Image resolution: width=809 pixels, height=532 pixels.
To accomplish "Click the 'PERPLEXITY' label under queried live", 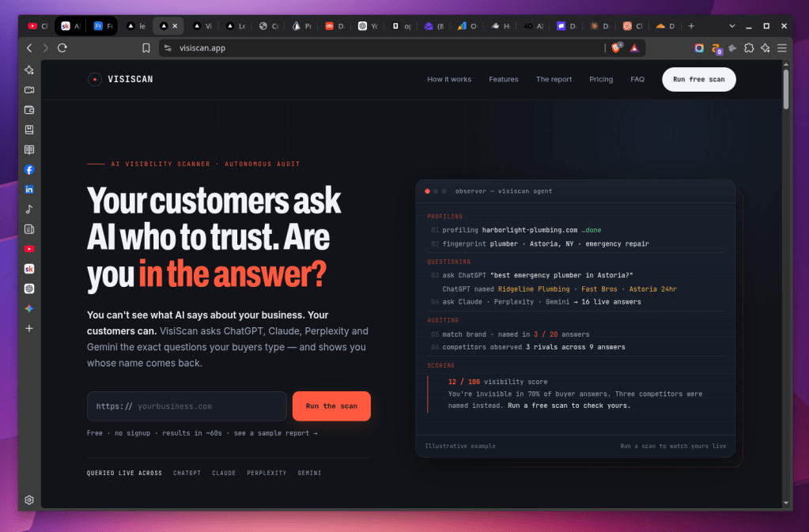I will click(x=267, y=473).
